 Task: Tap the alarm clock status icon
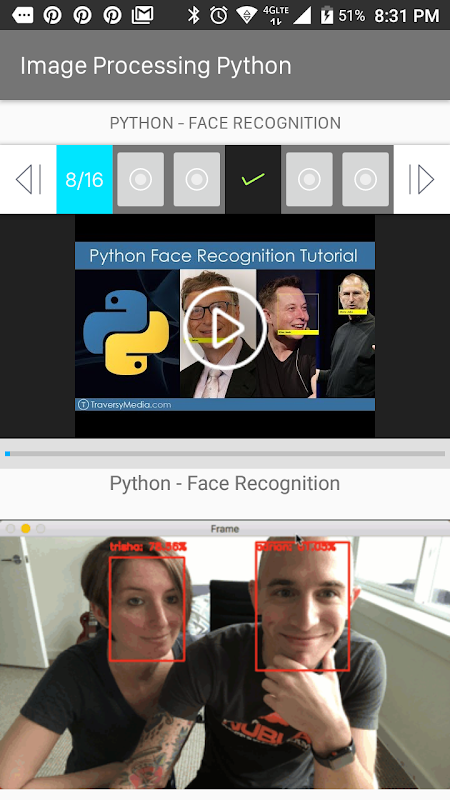pos(218,15)
